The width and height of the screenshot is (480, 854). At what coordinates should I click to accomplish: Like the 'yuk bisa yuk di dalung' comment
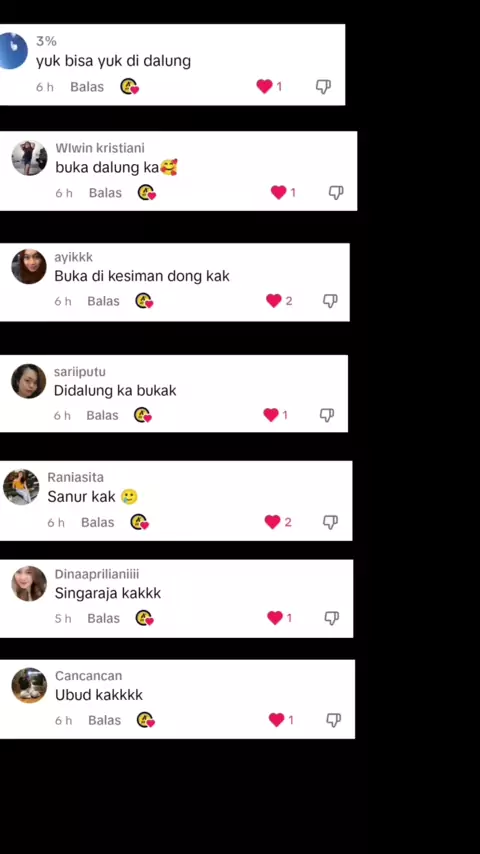264,86
